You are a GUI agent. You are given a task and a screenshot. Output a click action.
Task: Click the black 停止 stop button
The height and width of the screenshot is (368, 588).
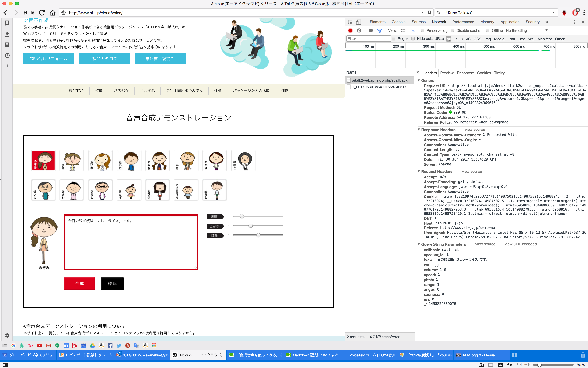click(112, 284)
